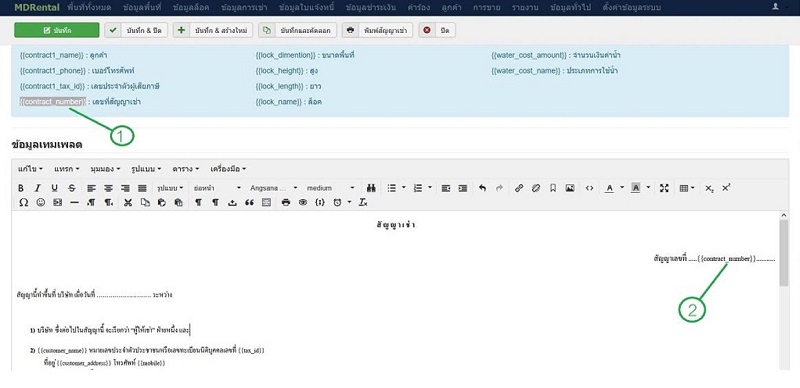The height and width of the screenshot is (388, 800).
Task: Open the ตาราง table menu
Action: point(186,169)
